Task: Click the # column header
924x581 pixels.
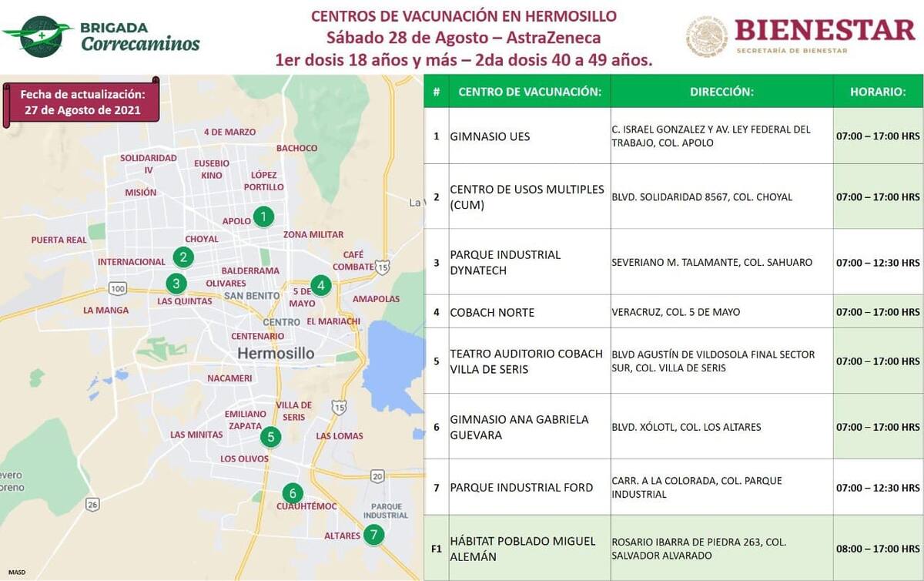Action: [x=437, y=92]
